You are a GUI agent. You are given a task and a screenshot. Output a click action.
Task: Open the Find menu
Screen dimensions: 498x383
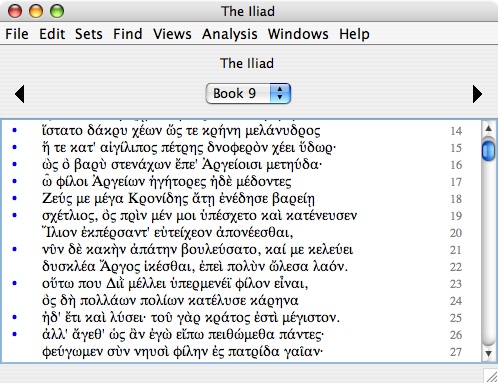tap(128, 34)
